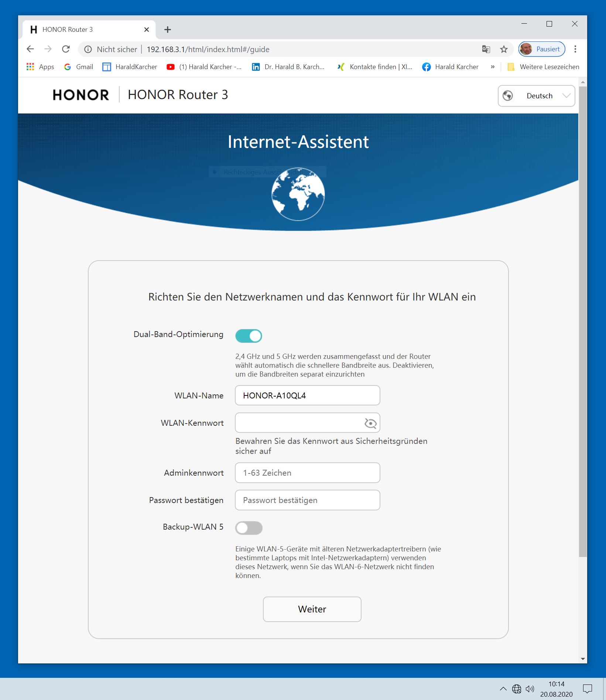The height and width of the screenshot is (700, 606).
Task: Open the Kontakte finden Xing bookmark
Action: [x=374, y=67]
